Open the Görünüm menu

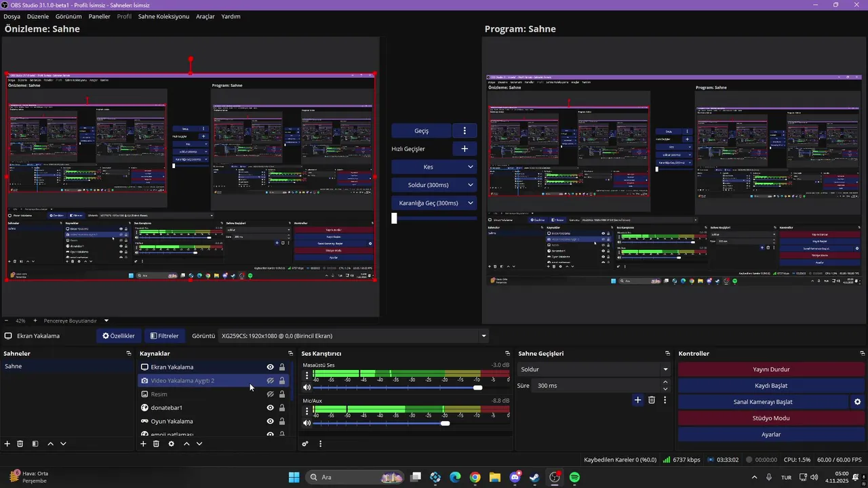(68, 16)
